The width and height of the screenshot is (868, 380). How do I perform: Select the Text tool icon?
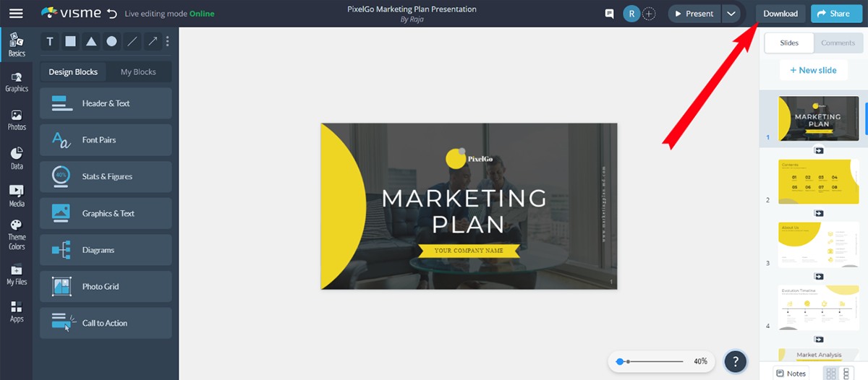click(50, 42)
